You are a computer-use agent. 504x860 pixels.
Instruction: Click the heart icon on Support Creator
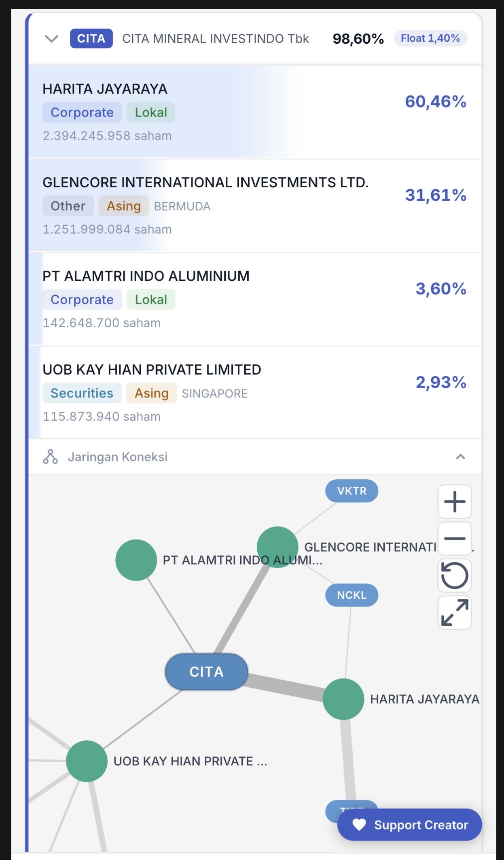tap(359, 824)
